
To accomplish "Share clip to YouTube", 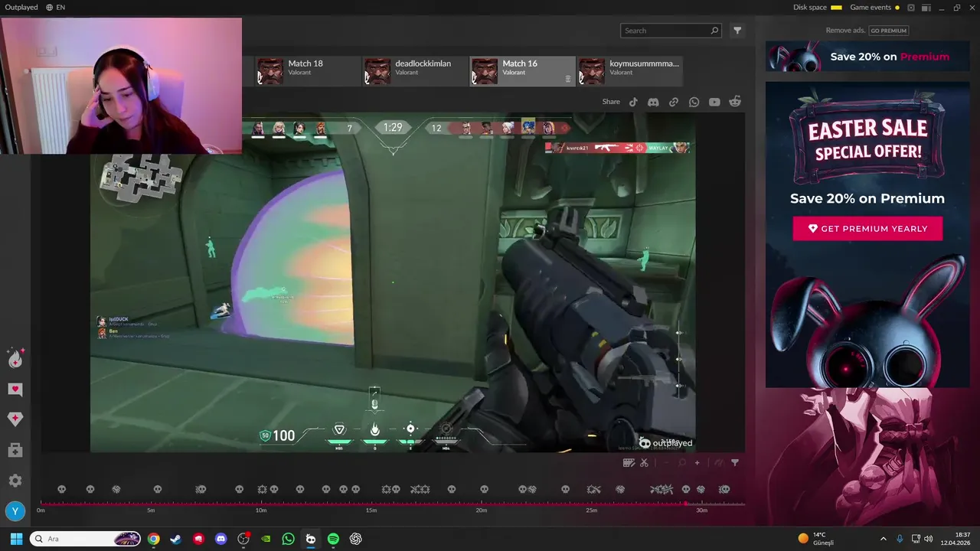I will pos(714,102).
